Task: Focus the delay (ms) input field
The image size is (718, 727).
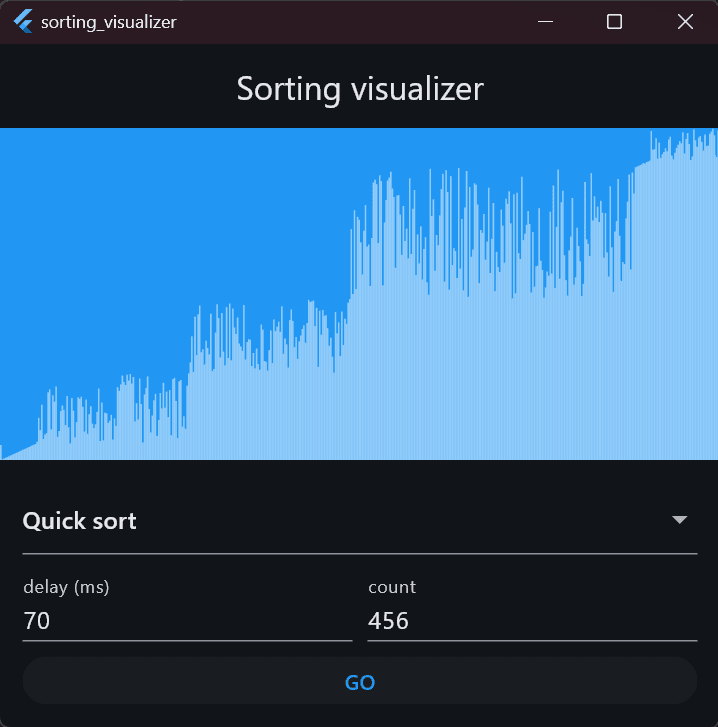Action: point(187,621)
